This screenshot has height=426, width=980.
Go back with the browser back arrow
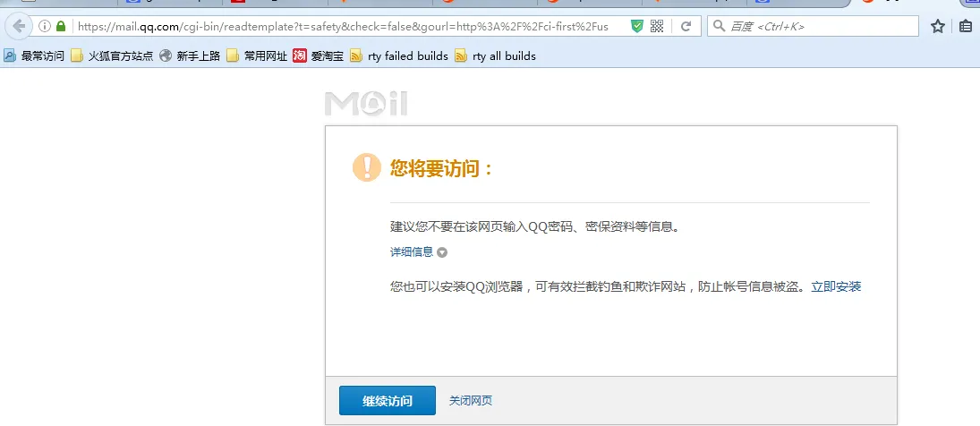(19, 26)
